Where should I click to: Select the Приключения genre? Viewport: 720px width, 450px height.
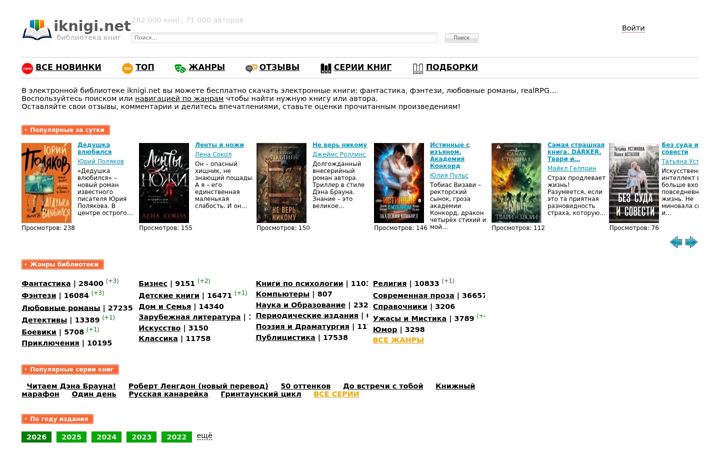click(50, 343)
